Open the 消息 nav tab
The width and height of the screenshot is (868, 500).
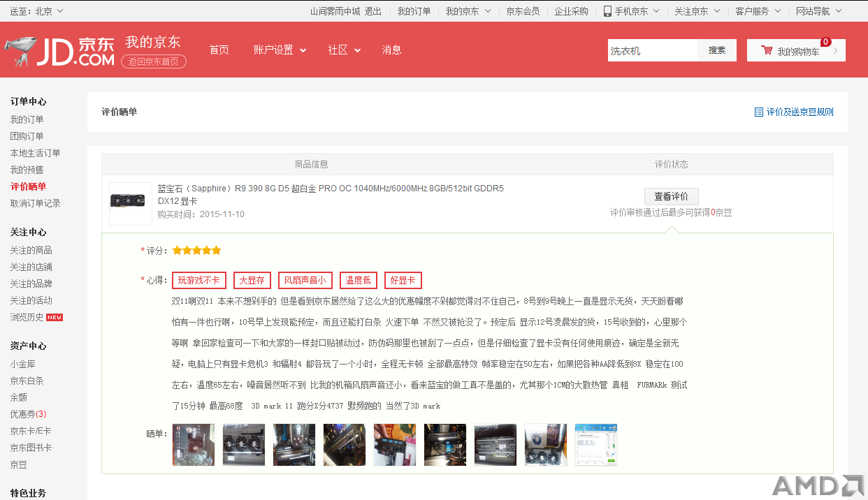[391, 50]
